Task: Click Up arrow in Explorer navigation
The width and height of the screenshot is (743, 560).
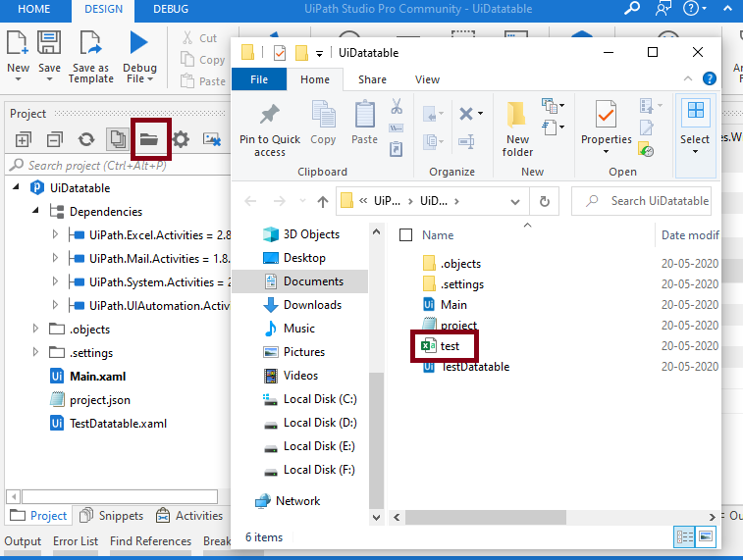Action: [323, 202]
